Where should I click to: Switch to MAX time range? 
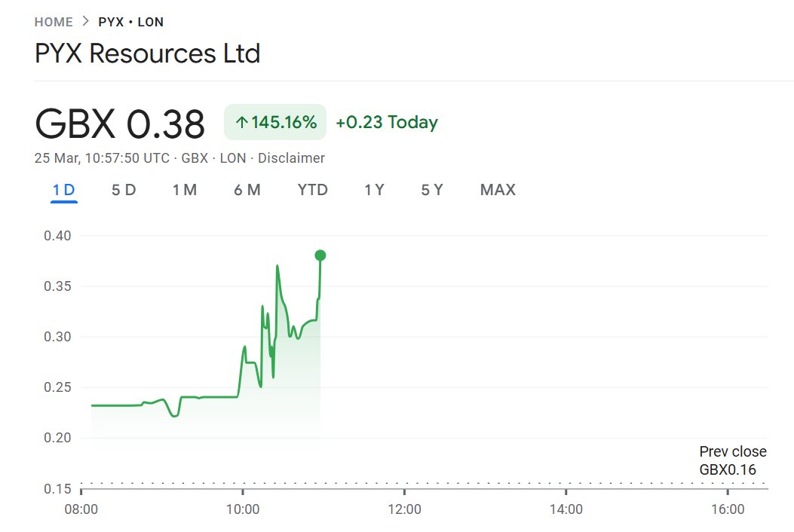coord(498,190)
